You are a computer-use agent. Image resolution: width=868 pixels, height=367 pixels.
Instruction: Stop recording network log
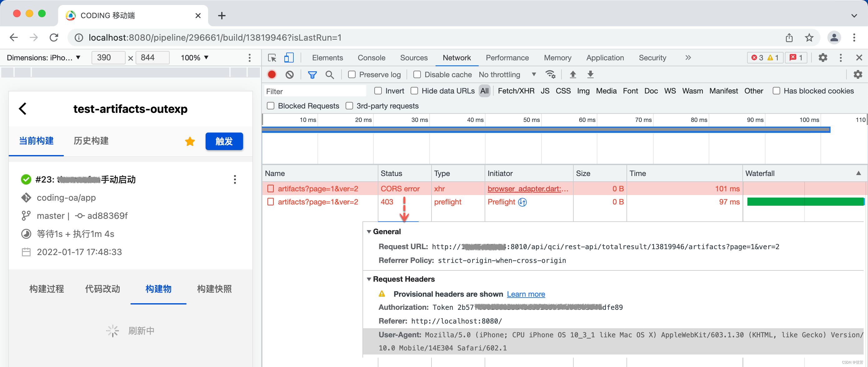pyautogui.click(x=272, y=74)
